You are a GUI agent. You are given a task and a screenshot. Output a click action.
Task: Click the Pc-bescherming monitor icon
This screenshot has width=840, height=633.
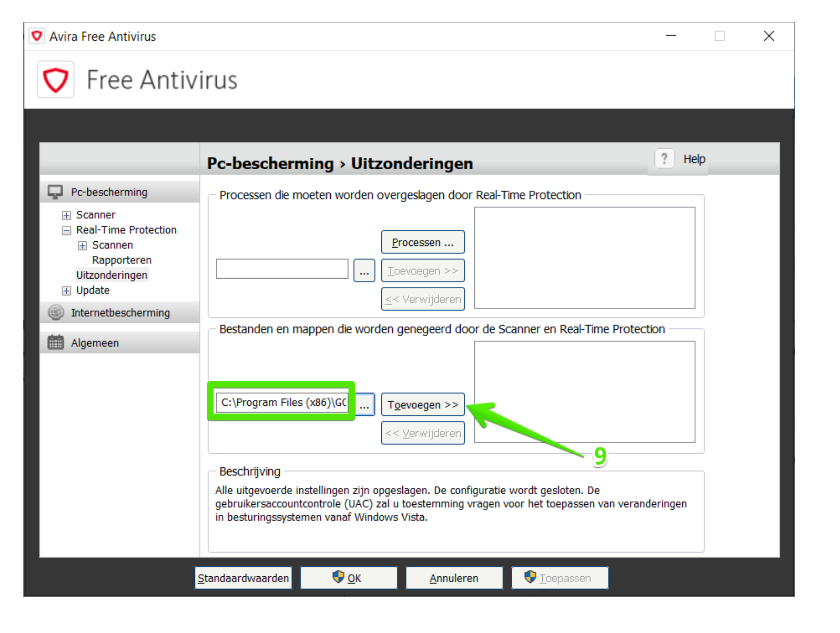point(55,192)
